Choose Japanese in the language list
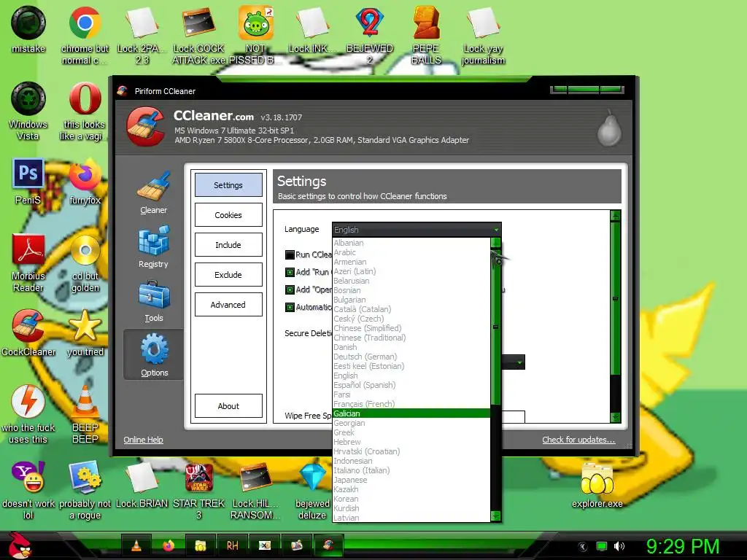 (411, 480)
